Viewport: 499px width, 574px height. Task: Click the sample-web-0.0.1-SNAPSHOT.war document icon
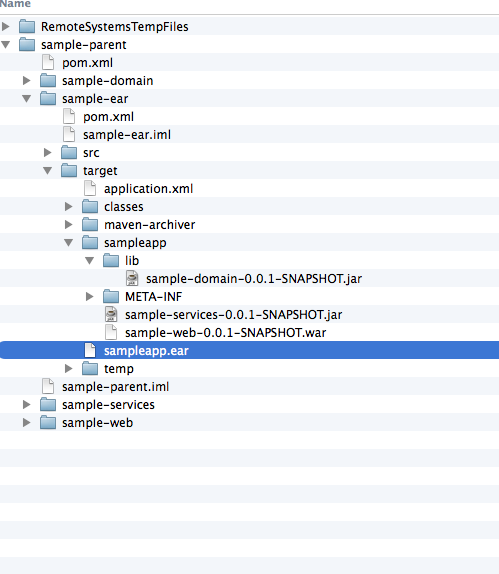point(111,332)
